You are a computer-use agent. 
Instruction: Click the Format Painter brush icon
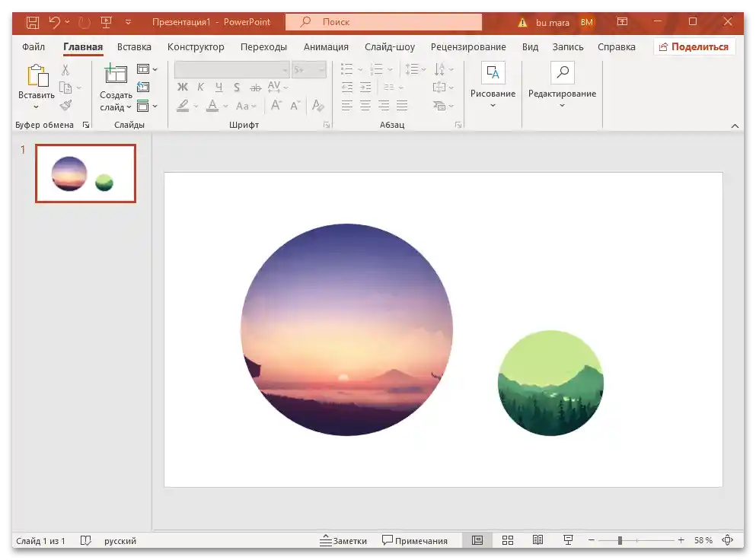tap(65, 106)
